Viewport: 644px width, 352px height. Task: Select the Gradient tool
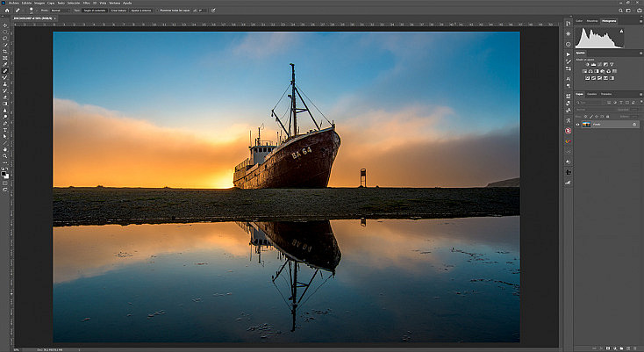click(x=5, y=104)
